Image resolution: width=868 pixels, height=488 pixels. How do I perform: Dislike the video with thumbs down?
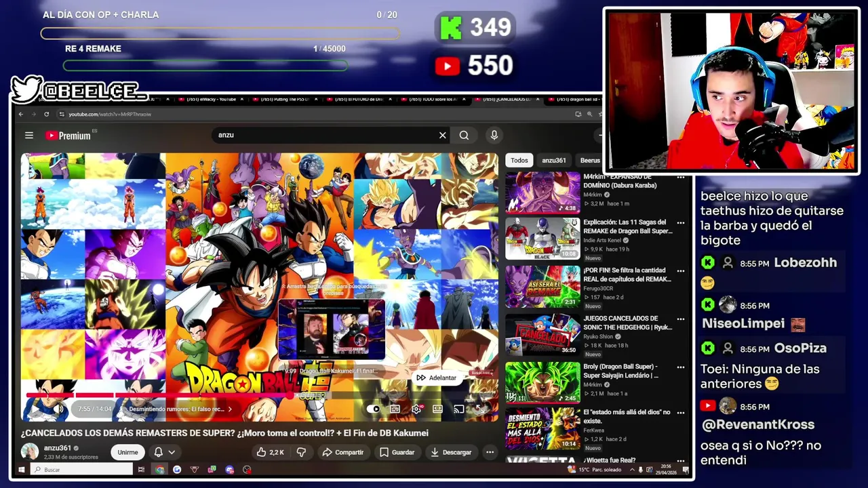click(x=302, y=452)
